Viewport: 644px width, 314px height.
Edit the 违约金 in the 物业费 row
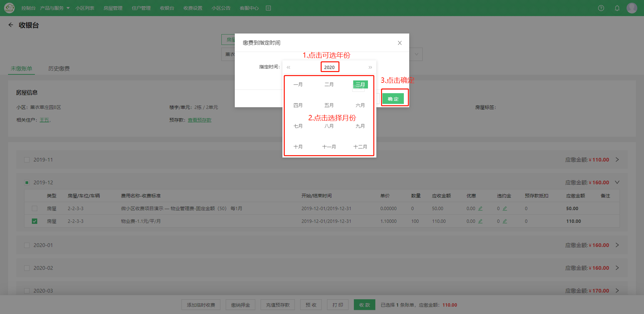click(505, 221)
